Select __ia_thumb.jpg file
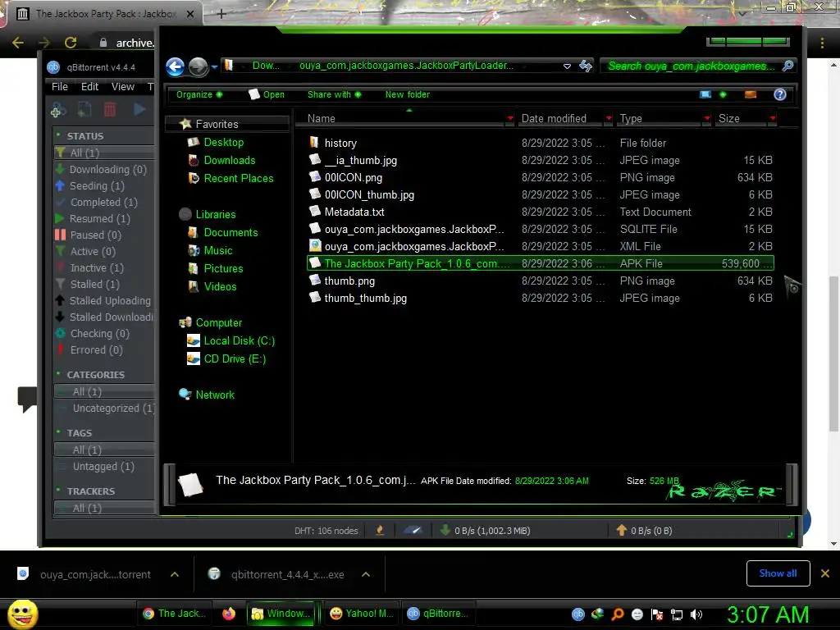 [x=541, y=160]
